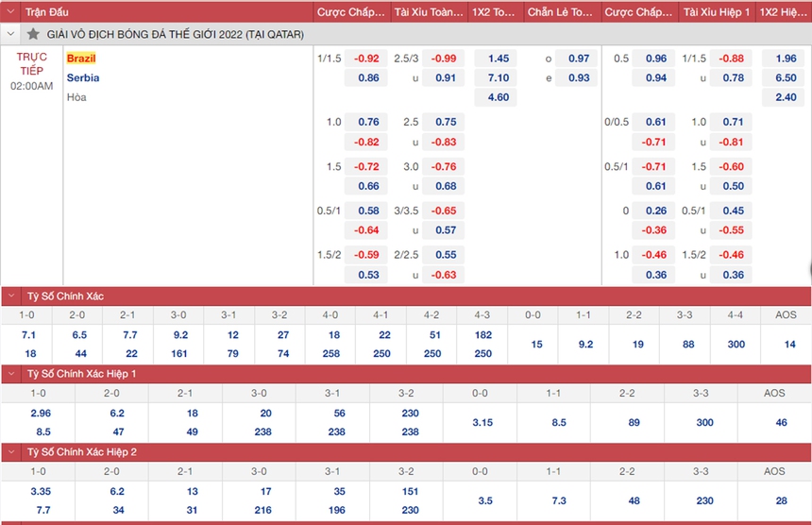Bet on 1-0 correct score at 7.1
The image size is (812, 525).
pos(28,335)
